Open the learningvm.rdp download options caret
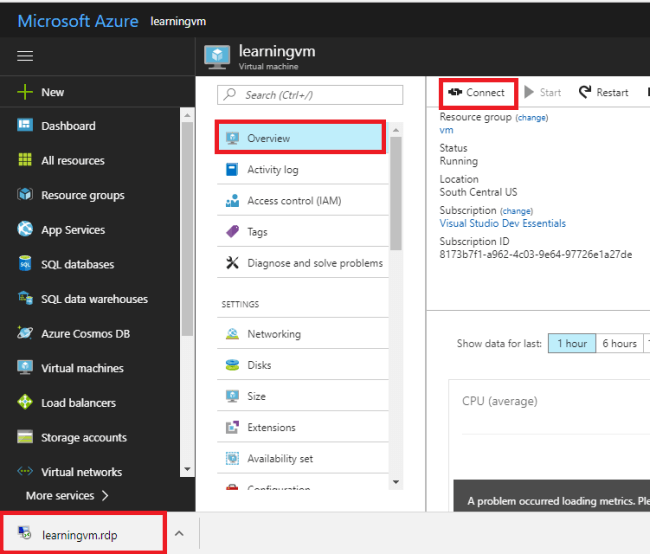The image size is (650, 554). 179,533
